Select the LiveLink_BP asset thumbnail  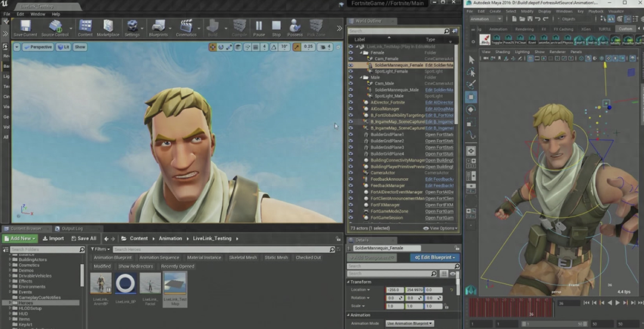[x=125, y=284]
